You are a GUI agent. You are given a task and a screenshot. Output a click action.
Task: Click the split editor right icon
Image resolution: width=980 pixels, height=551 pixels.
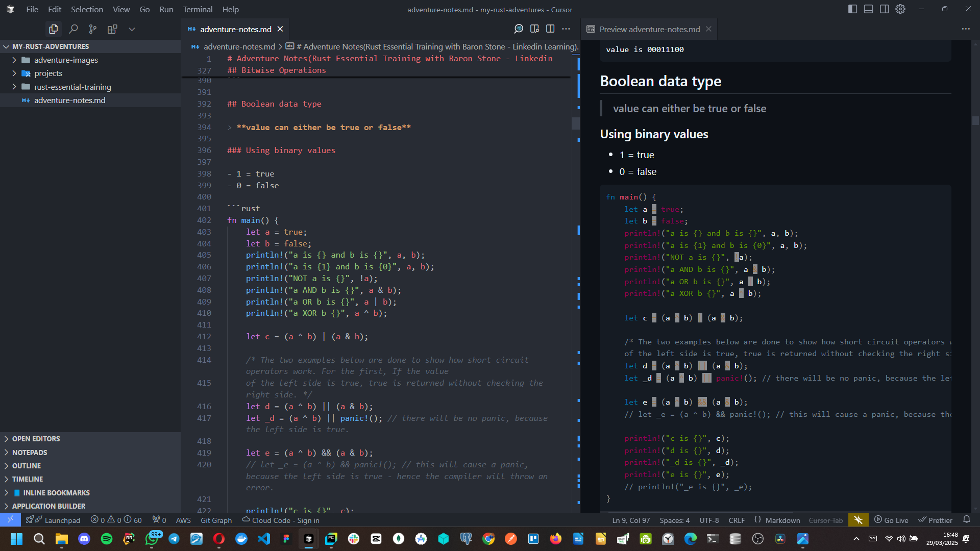[550, 29]
